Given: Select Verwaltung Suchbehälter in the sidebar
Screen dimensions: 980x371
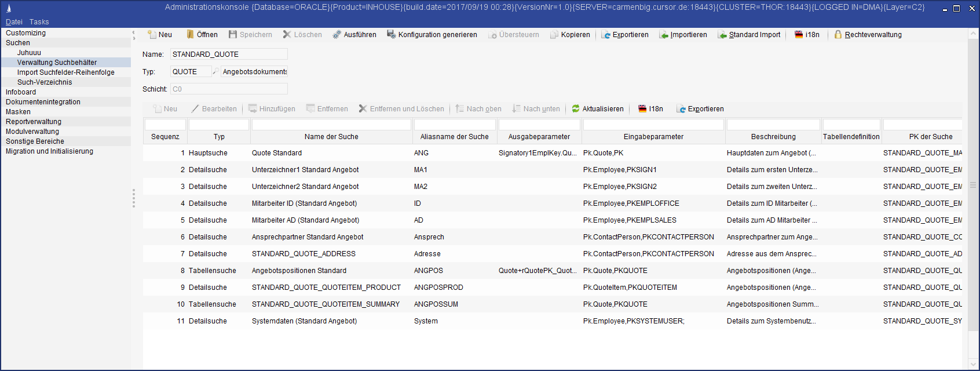Looking at the screenshot, I should pos(57,63).
